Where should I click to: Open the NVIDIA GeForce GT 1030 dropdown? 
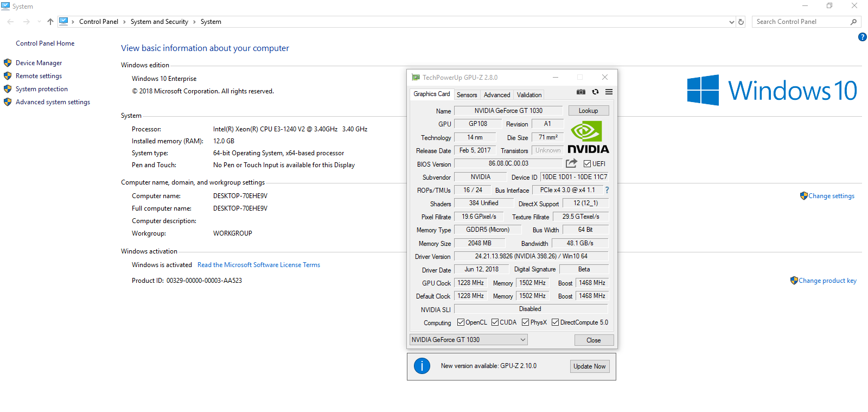point(468,340)
